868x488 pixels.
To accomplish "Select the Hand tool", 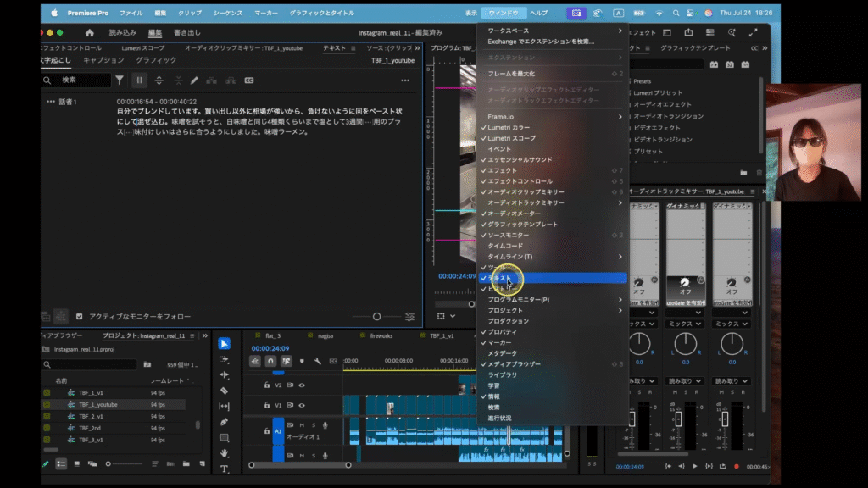I will [224, 453].
